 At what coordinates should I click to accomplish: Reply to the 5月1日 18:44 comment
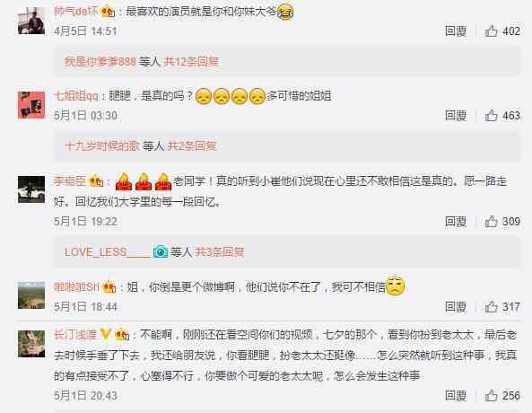click(456, 307)
